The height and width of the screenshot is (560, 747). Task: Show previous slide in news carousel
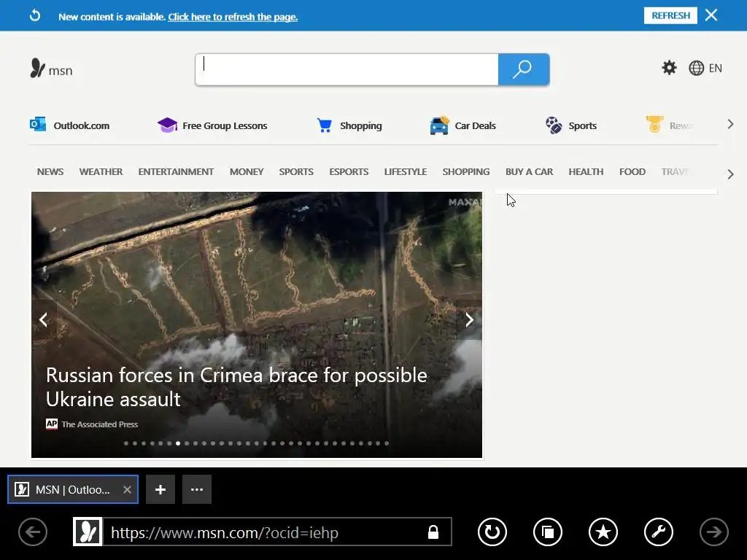43,319
